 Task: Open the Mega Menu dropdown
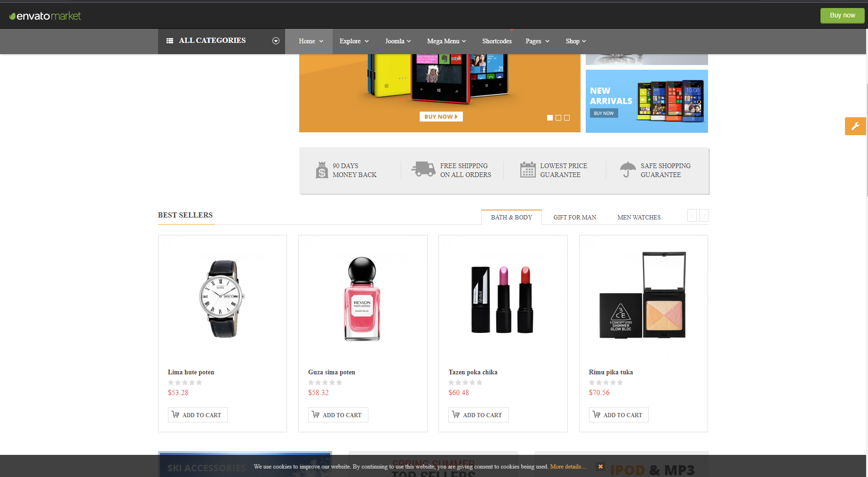[x=446, y=41]
